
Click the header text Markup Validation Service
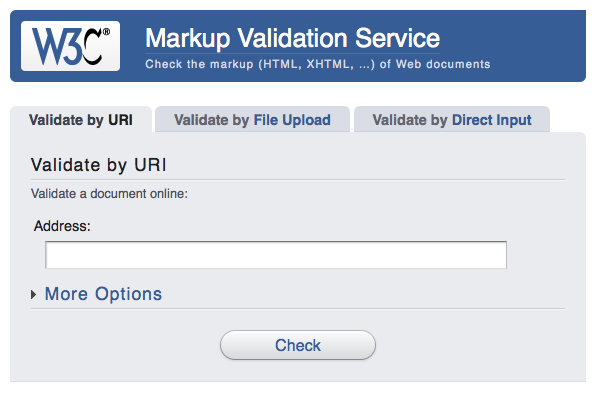click(x=292, y=38)
